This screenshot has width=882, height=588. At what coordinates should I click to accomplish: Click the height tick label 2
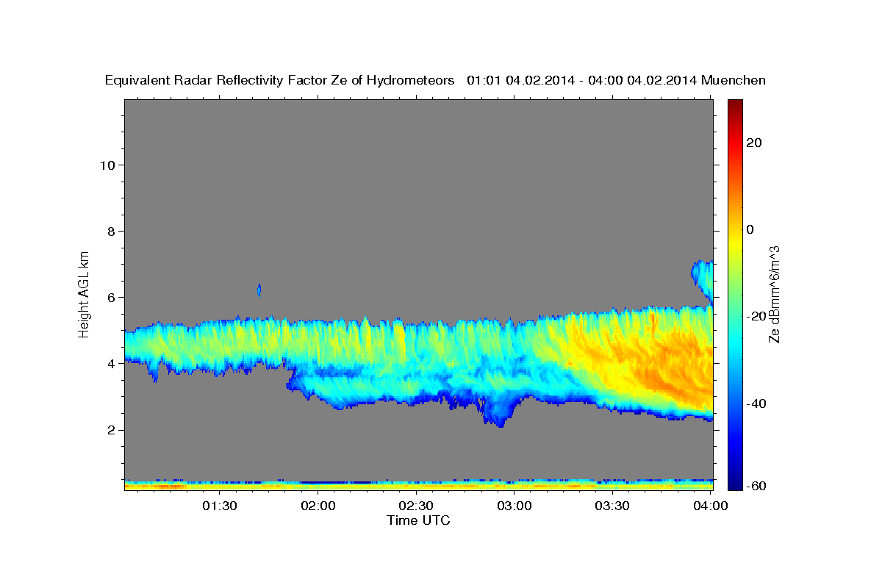110,430
